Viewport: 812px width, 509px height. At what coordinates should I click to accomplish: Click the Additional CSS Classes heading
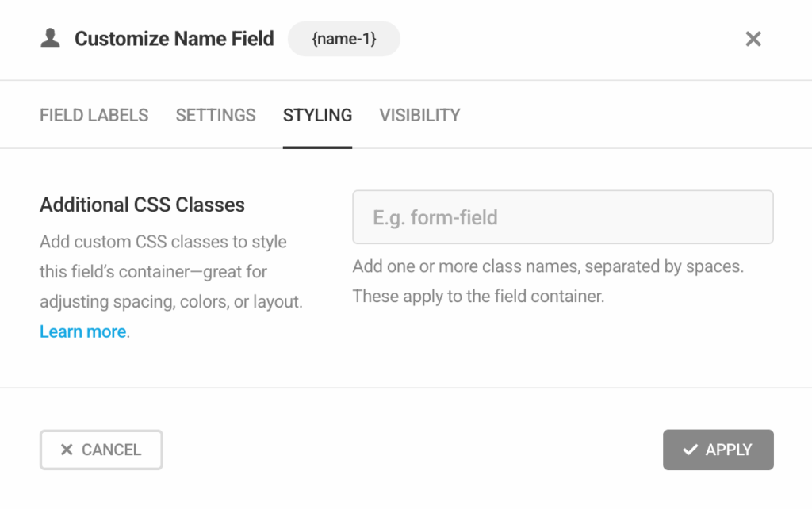[141, 205]
